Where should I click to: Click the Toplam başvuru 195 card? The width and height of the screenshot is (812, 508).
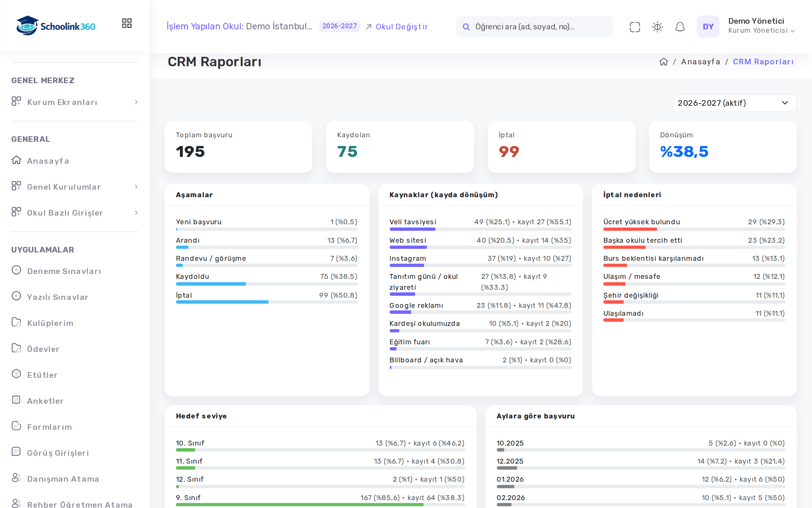point(238,147)
